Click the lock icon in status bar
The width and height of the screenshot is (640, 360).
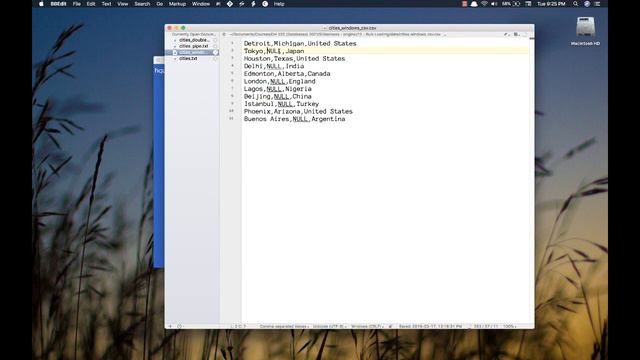[x=391, y=326]
